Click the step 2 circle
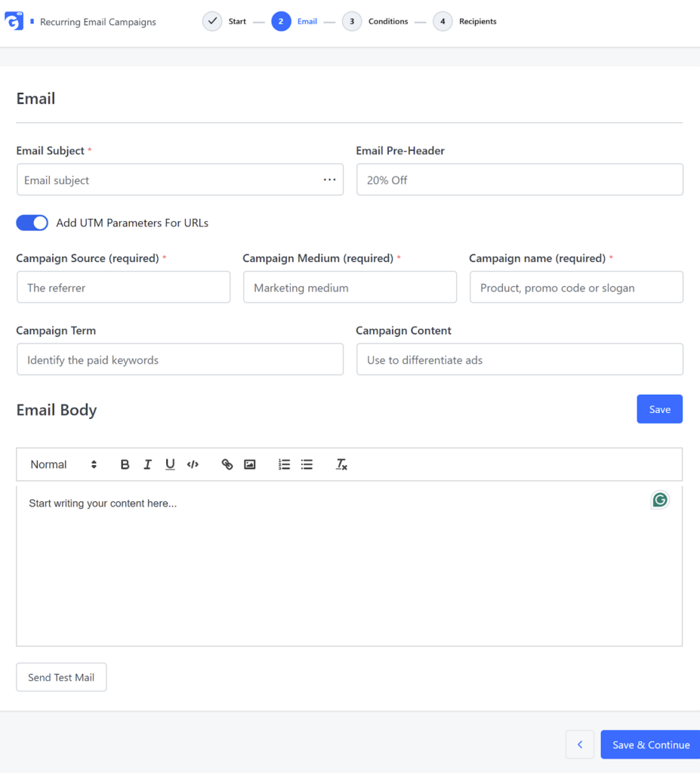The width and height of the screenshot is (700, 773). [x=281, y=21]
